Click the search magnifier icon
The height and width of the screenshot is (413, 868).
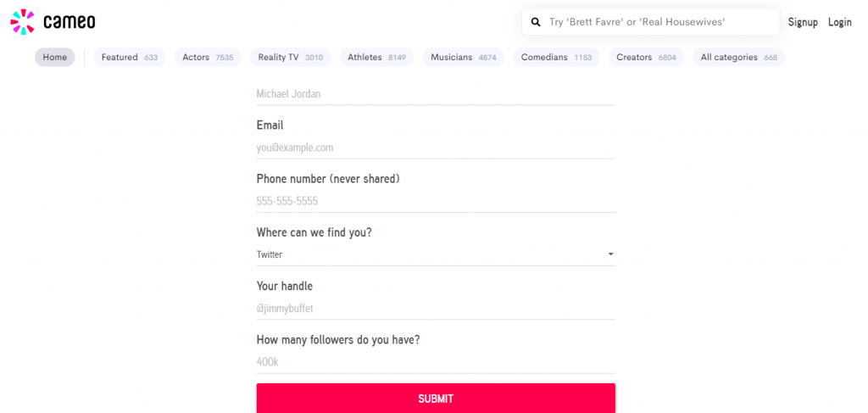(x=536, y=22)
